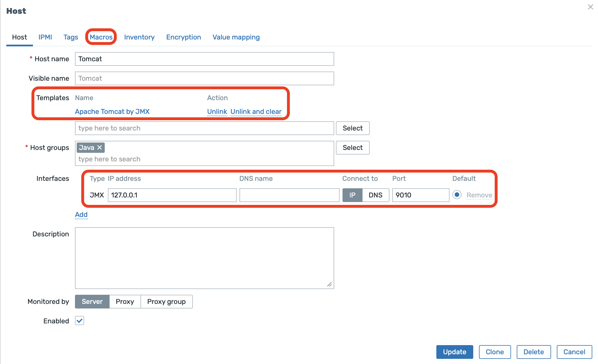The width and height of the screenshot is (598, 364).
Task: Close the Host dialog with X
Action: [x=590, y=7]
